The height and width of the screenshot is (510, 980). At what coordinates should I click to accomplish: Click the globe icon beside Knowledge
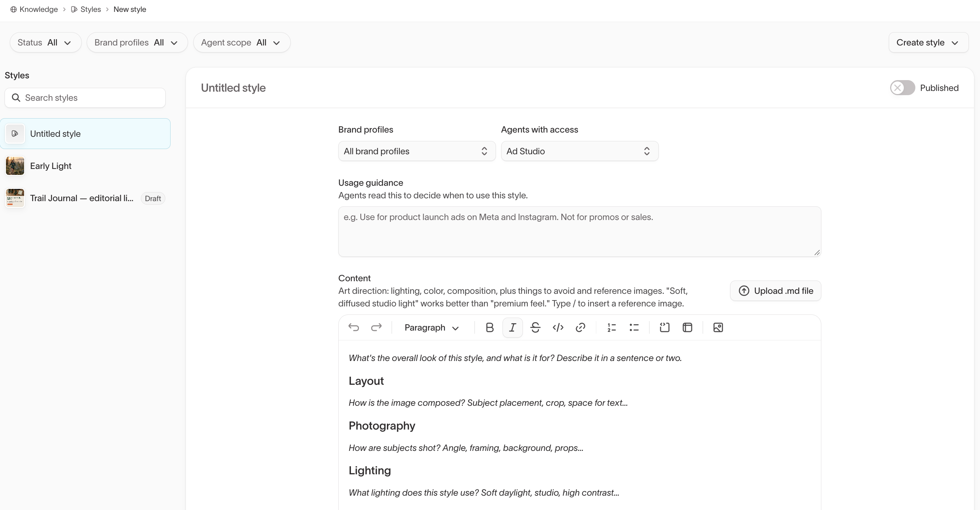click(13, 9)
